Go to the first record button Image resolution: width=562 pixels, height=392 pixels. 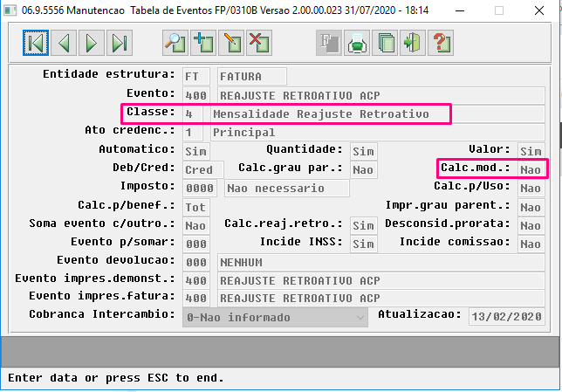click(36, 43)
